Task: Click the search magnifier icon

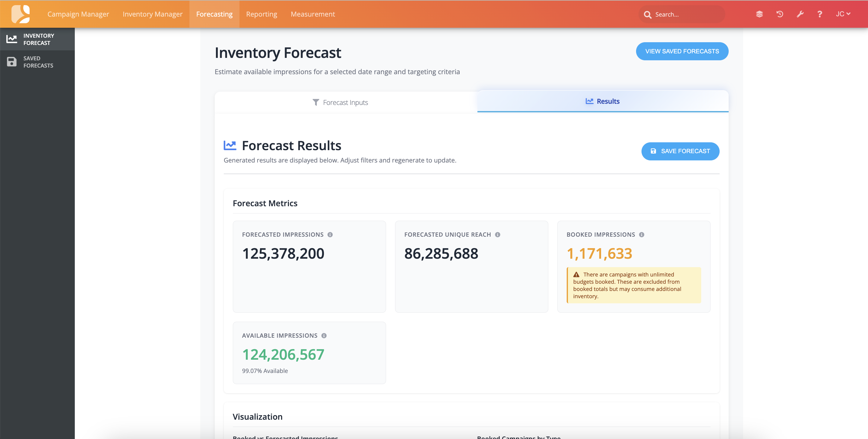Action: (x=647, y=14)
